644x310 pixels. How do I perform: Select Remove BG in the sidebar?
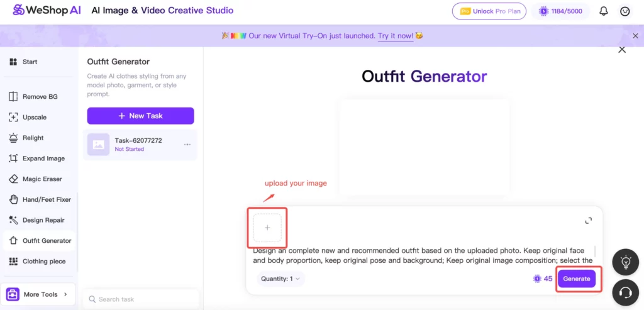coord(40,97)
